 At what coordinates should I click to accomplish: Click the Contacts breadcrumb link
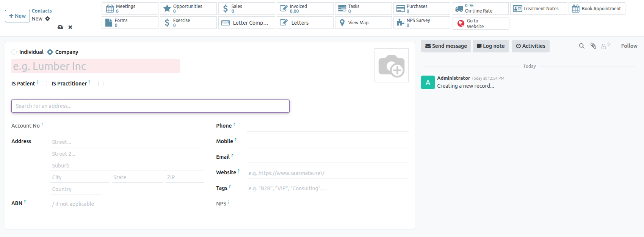[42, 11]
